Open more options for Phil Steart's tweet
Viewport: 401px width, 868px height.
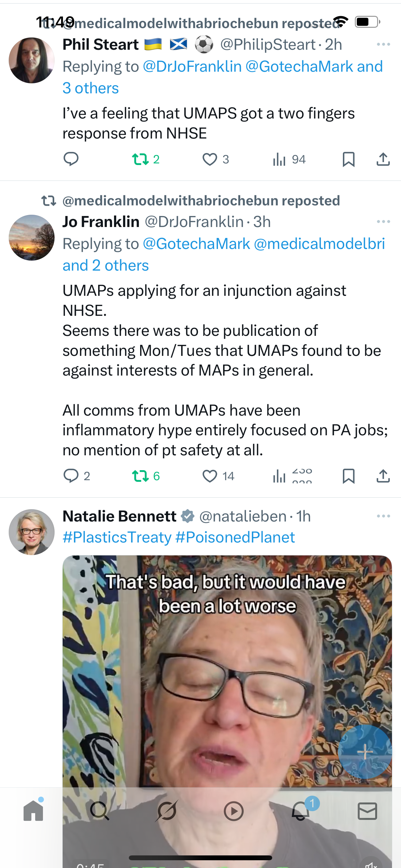[x=383, y=45]
